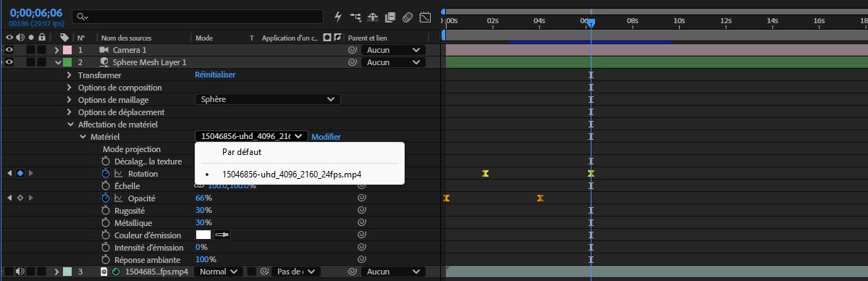Select the Opacité keyframe near 04s
Screen dimensions: 868x281
click(540, 198)
